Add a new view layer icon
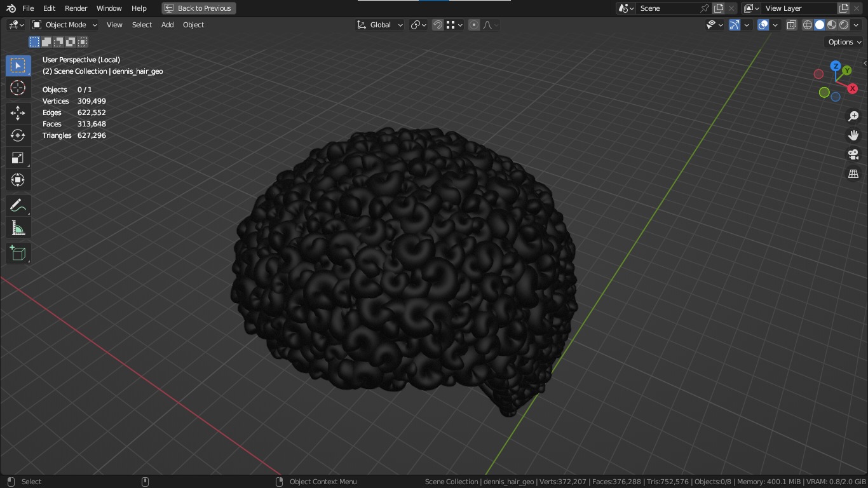The image size is (868, 488). tap(844, 8)
